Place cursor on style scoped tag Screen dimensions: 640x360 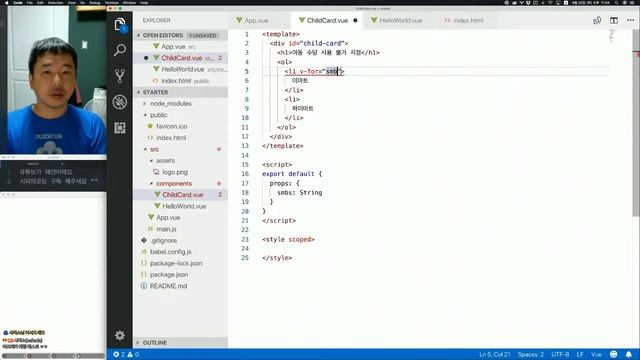pyautogui.click(x=288, y=239)
